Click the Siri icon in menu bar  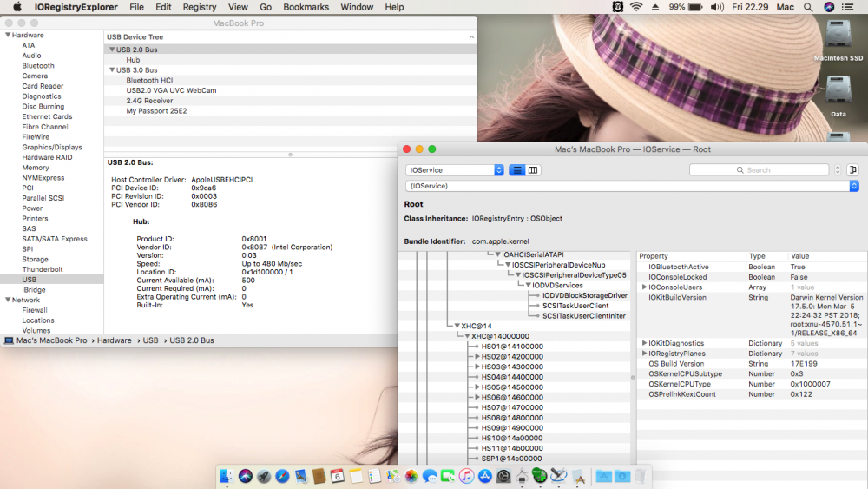tap(829, 7)
